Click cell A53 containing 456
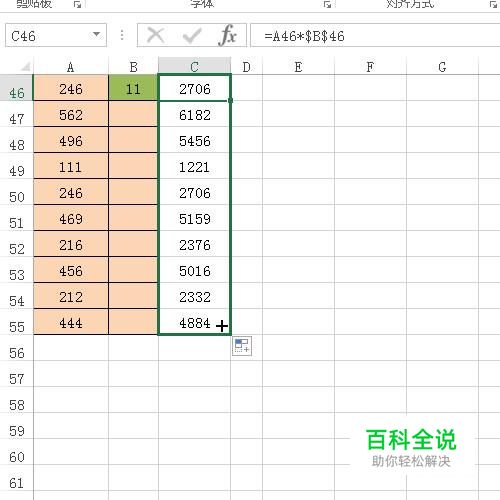The height and width of the screenshot is (500, 500). tap(71, 270)
